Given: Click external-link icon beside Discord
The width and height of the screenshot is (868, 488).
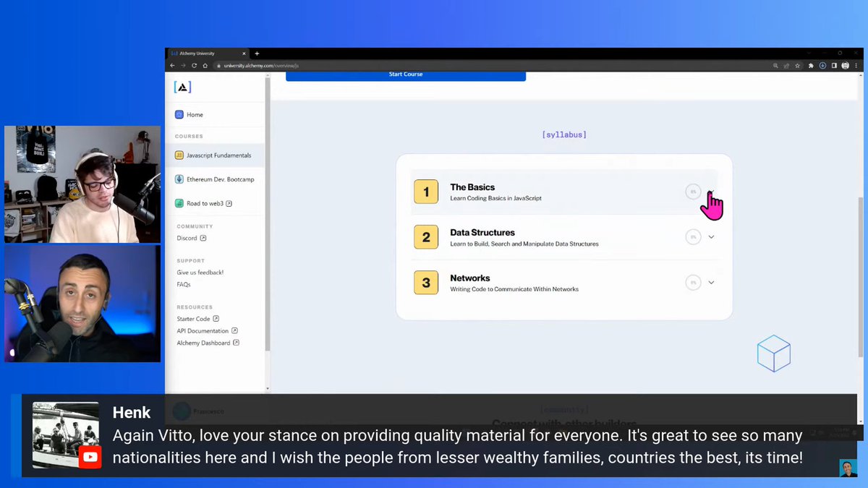Looking at the screenshot, I should 203,239.
